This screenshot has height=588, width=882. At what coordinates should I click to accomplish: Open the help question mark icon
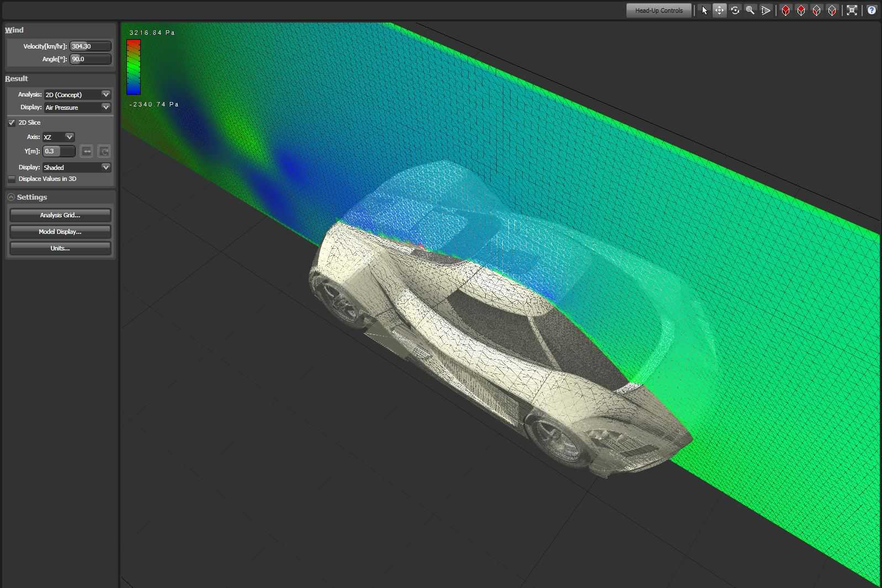tap(872, 10)
